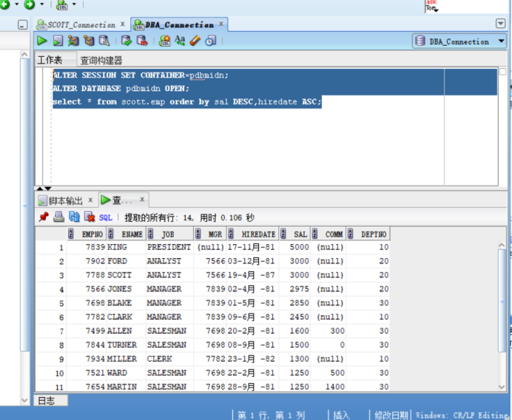512x420 pixels.
Task: Click the sort icon on the DEPTNO column
Action: pyautogui.click(x=350, y=234)
